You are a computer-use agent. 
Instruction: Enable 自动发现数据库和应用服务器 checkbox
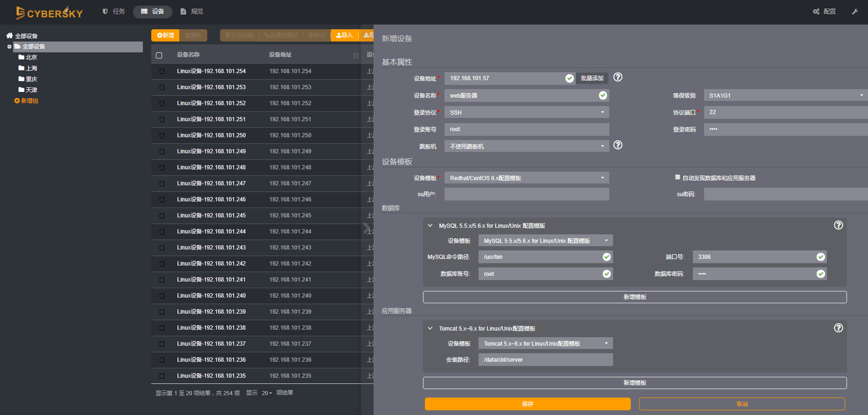[x=678, y=177]
